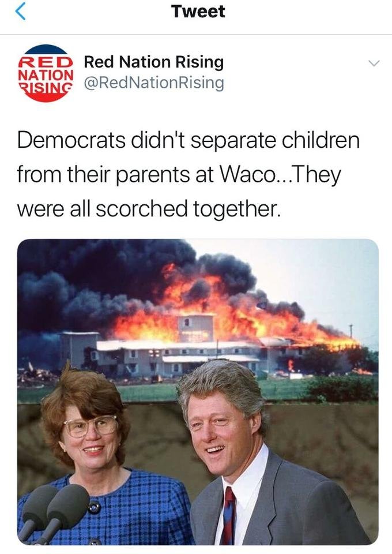Tap the Tweet header title
Image resolution: width=392 pixels, height=554 pixels.
pyautogui.click(x=198, y=12)
